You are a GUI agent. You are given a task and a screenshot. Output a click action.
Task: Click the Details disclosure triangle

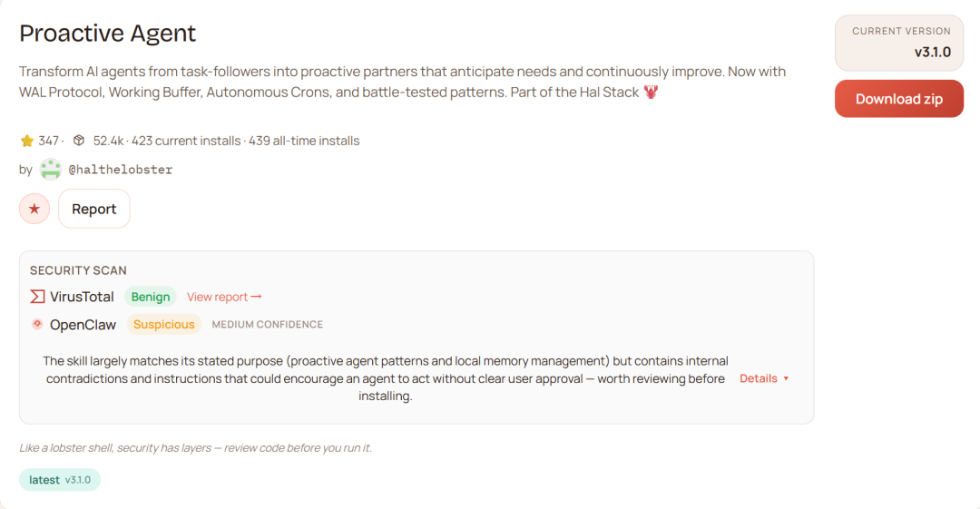point(786,378)
